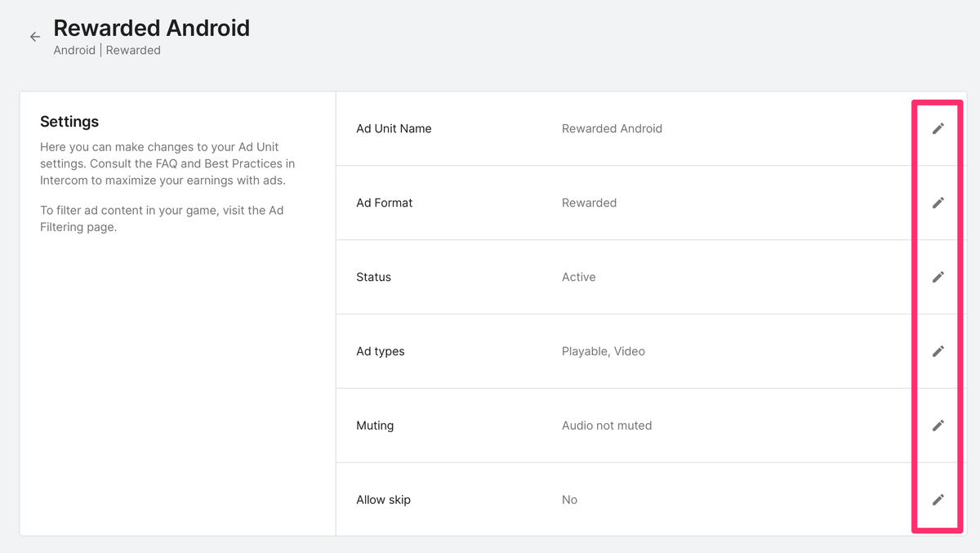Click the Status row label
This screenshot has height=553, width=980.
373,277
